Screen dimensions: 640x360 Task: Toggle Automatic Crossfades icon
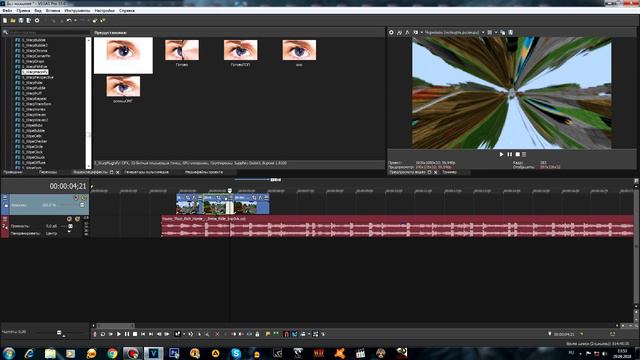point(294,334)
